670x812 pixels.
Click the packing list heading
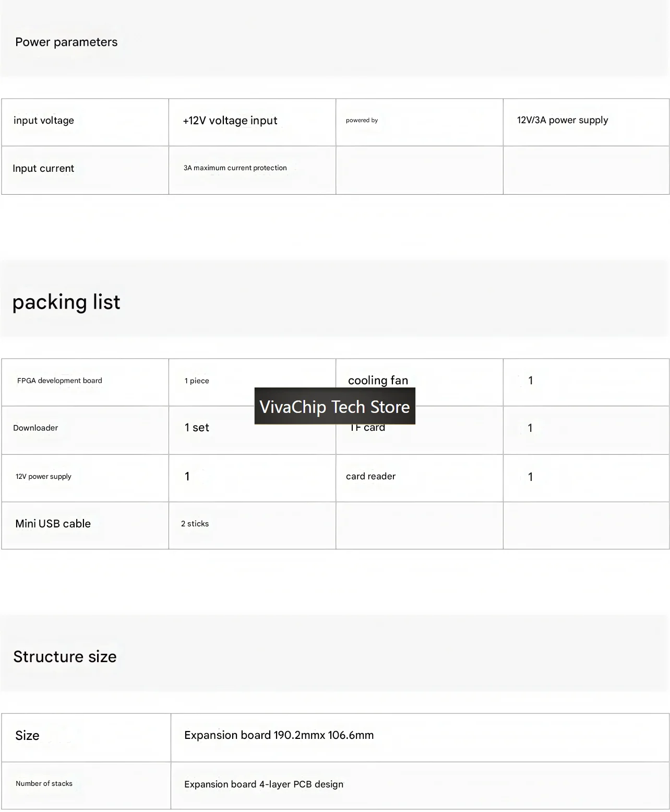coord(66,302)
